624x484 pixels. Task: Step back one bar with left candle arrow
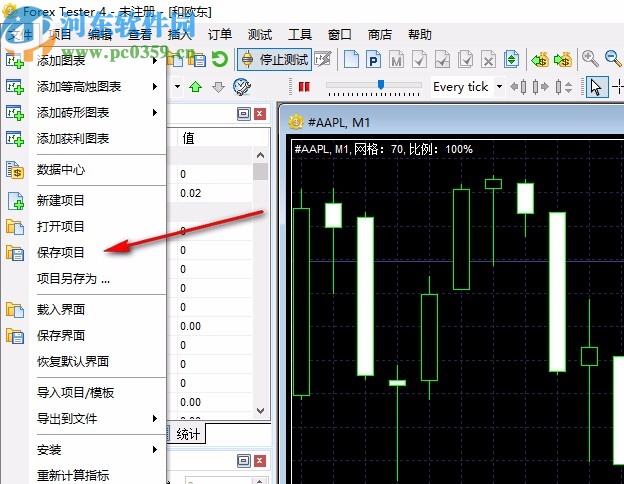point(518,86)
